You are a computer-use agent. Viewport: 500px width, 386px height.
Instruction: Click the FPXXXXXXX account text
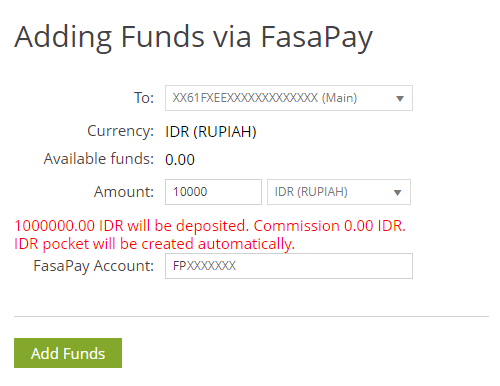coord(204,266)
